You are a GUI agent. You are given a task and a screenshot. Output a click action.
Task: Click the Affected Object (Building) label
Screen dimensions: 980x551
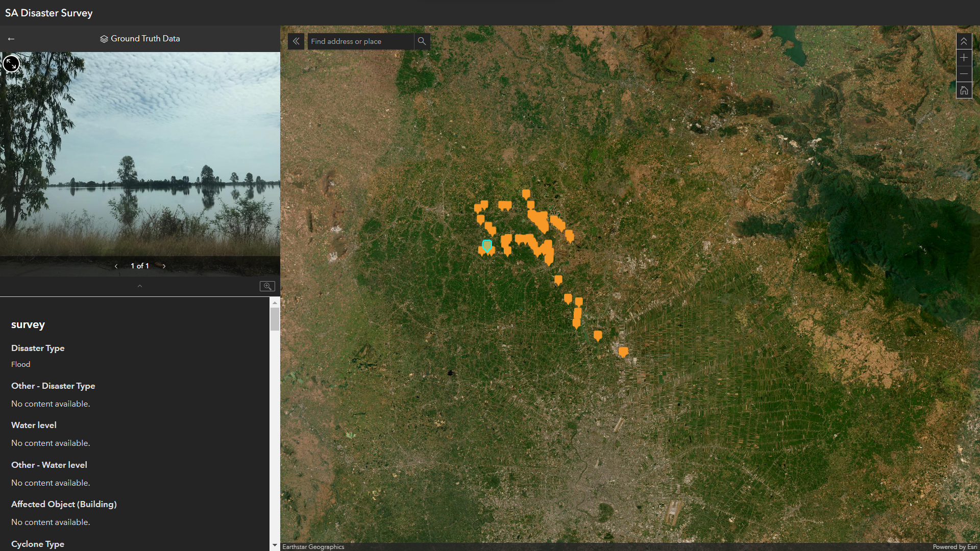(x=64, y=504)
